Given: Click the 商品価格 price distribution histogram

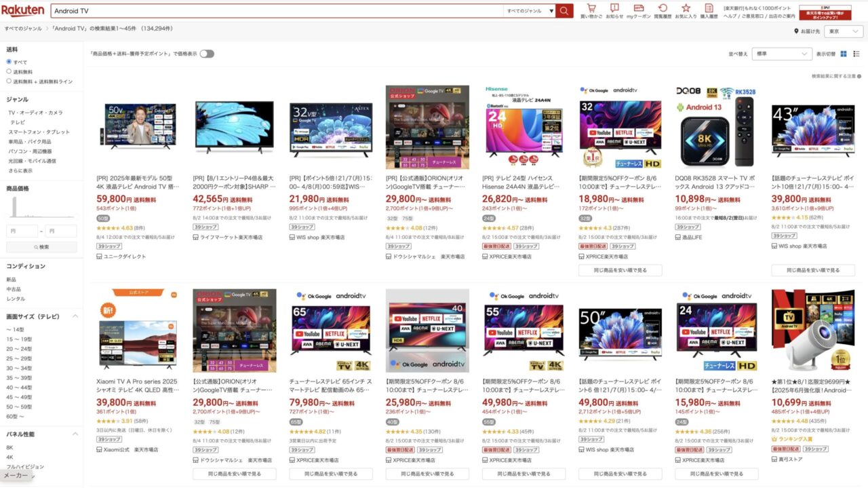Looking at the screenshot, I should pos(41,208).
